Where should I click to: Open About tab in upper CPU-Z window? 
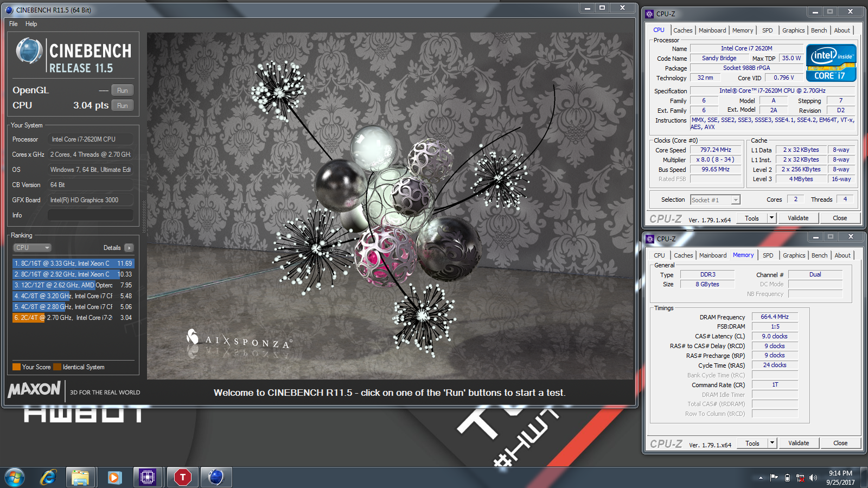tap(842, 30)
